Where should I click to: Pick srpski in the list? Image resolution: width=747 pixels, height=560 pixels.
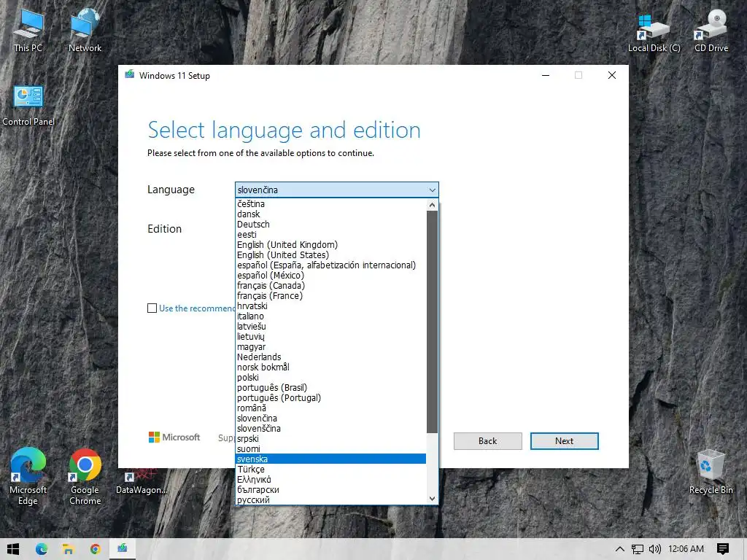tap(331, 439)
